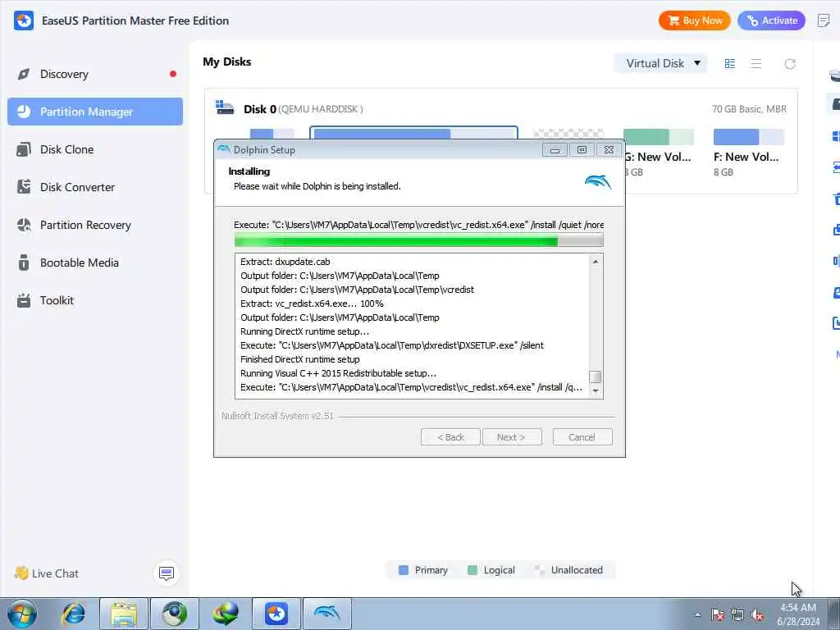
Task: Show hidden tray icons arrow
Action: (697, 615)
